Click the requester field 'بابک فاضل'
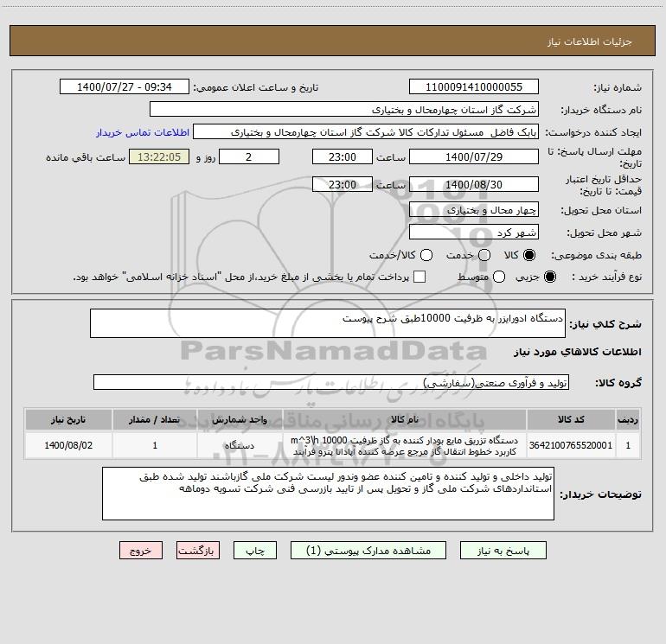 366,131
